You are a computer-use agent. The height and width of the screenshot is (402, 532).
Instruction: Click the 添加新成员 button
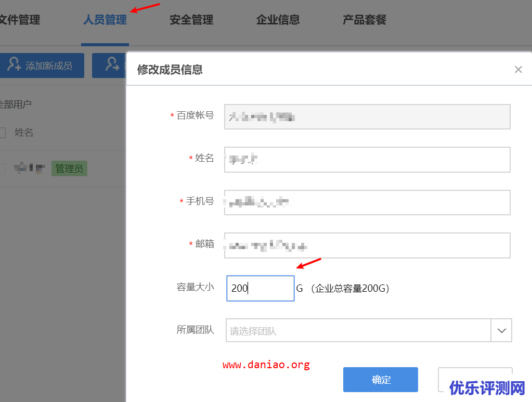[42, 66]
